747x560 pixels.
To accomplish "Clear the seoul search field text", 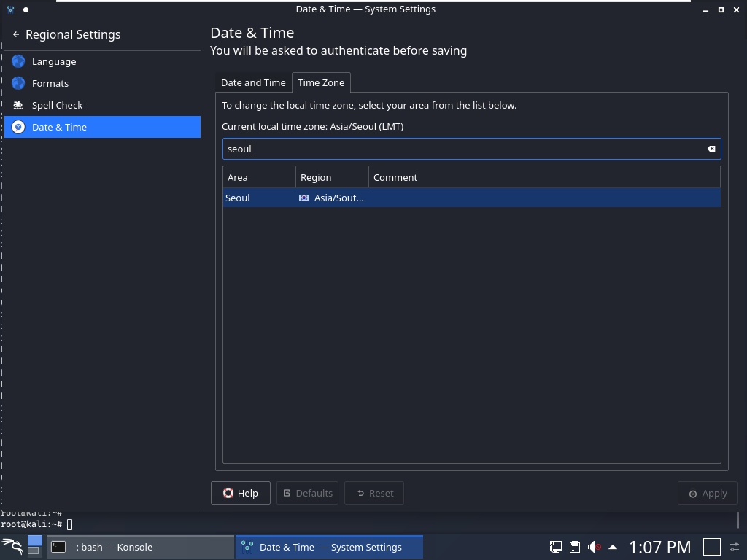I will [x=711, y=149].
